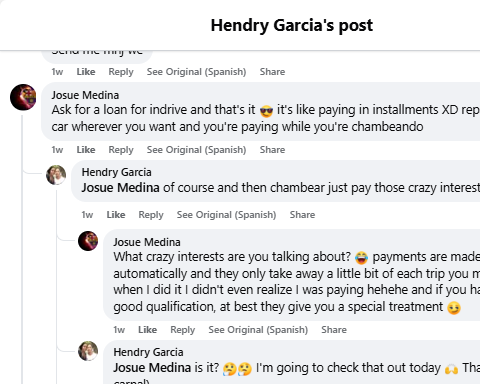Open the Josue Medina mention in Hendry's chambear reply

pyautogui.click(x=120, y=188)
